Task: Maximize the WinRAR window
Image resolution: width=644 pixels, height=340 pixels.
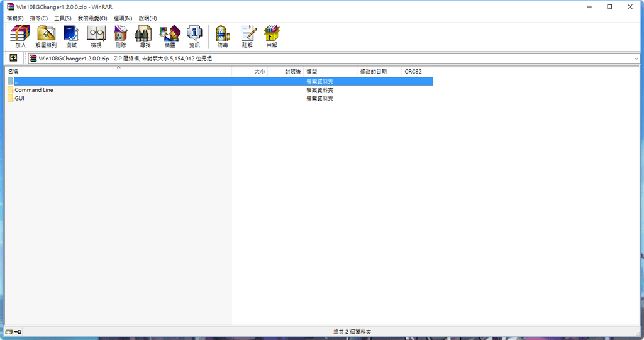Action: 609,6
